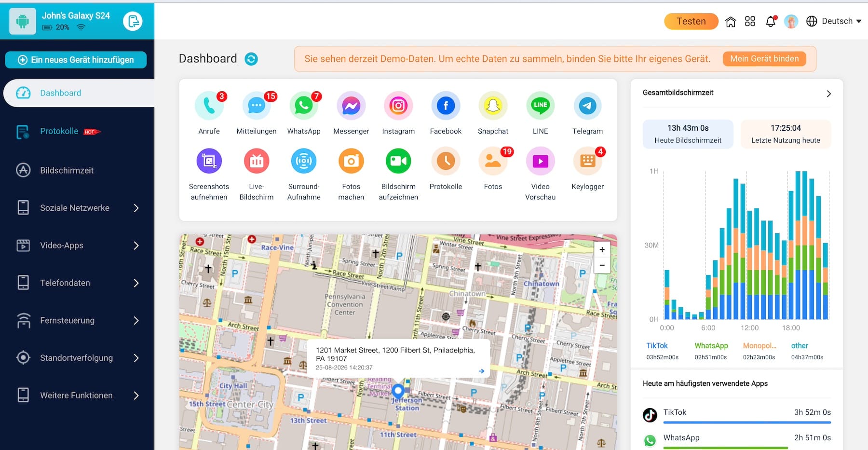868x450 pixels.
Task: Click the Android device icon
Action: point(22,21)
